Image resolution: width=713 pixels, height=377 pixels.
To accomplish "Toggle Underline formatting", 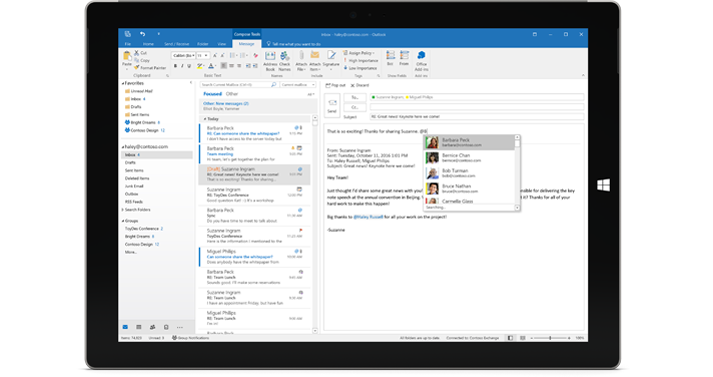I will tap(189, 66).
